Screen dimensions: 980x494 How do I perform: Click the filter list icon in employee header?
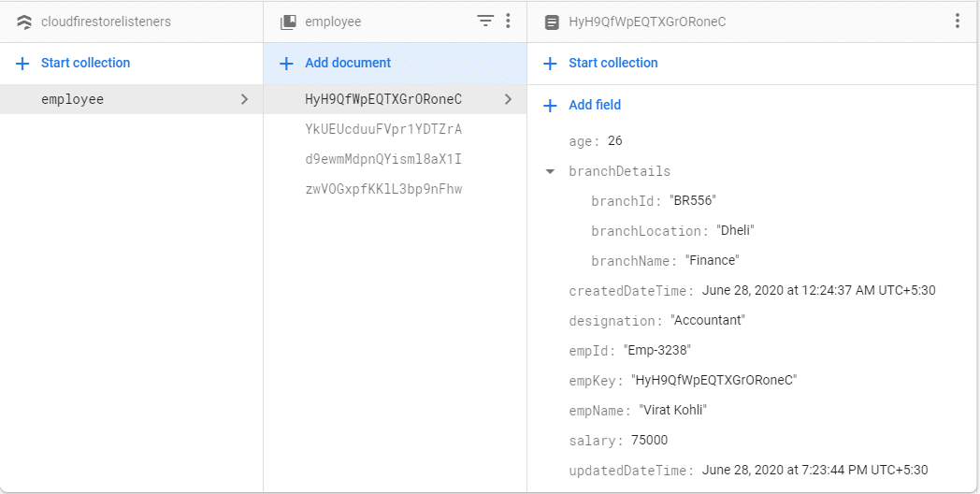[485, 21]
